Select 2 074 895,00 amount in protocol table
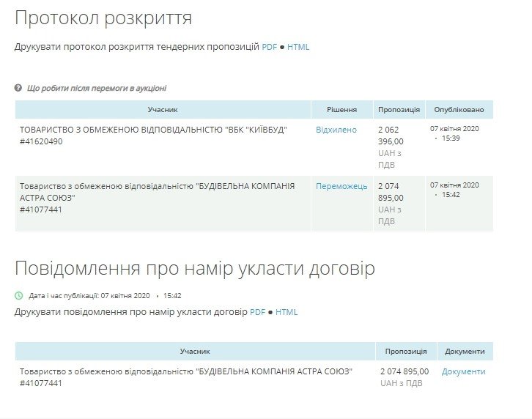This screenshot has height=419, width=532. (391, 192)
